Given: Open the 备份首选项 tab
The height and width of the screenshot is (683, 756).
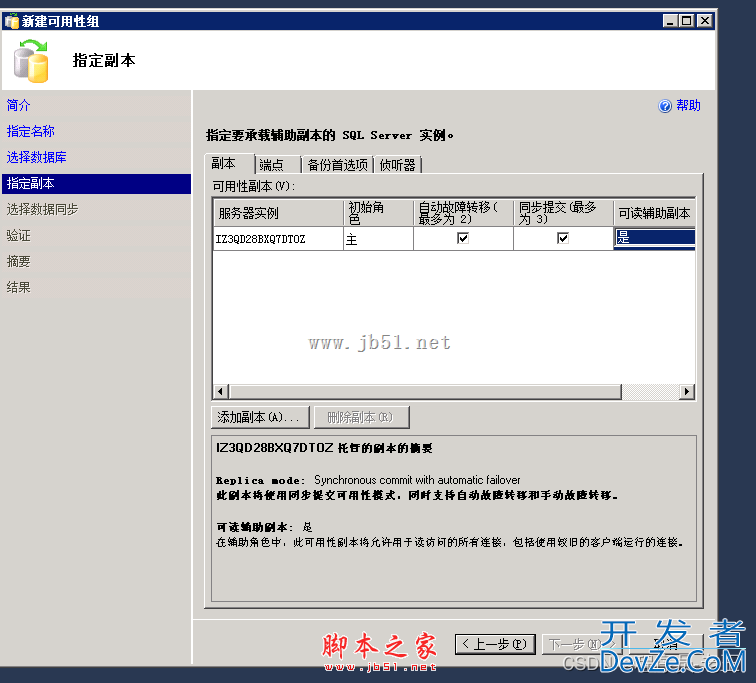Looking at the screenshot, I should tap(338, 165).
